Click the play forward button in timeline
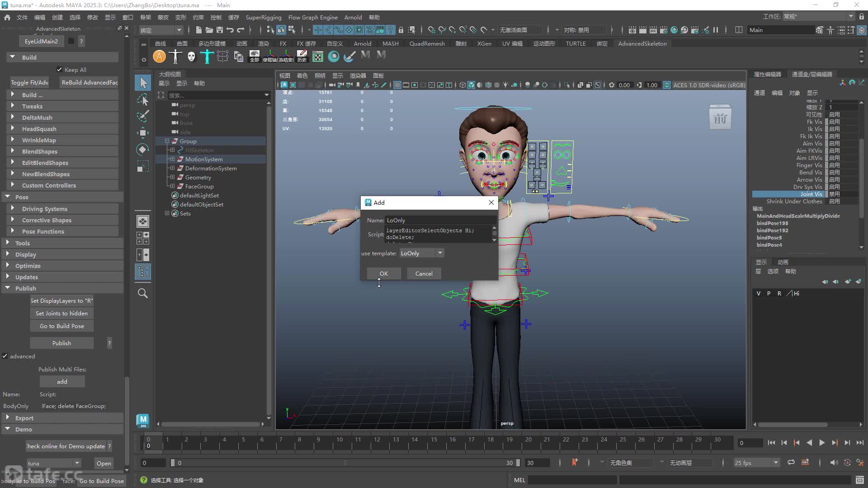This screenshot has height=488, width=868. (x=822, y=443)
